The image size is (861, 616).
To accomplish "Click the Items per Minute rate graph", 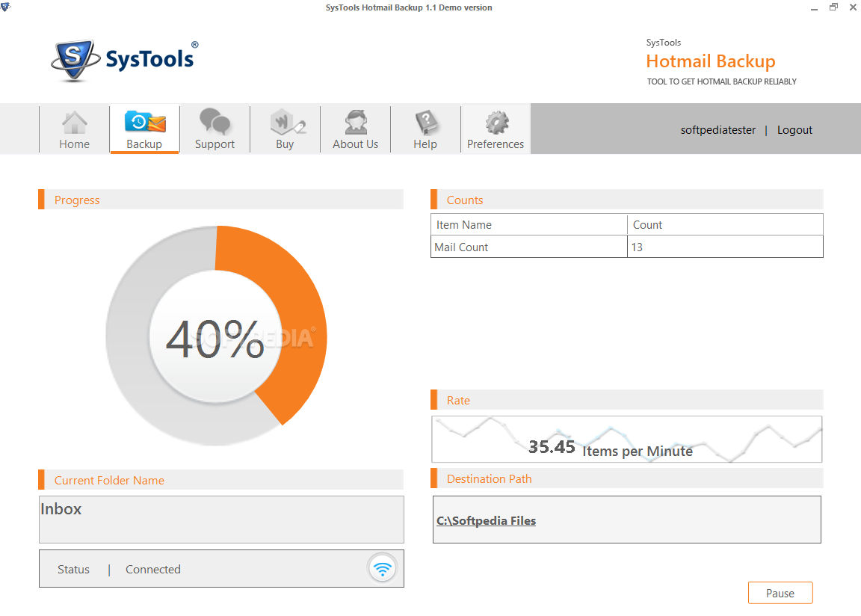I will [626, 440].
